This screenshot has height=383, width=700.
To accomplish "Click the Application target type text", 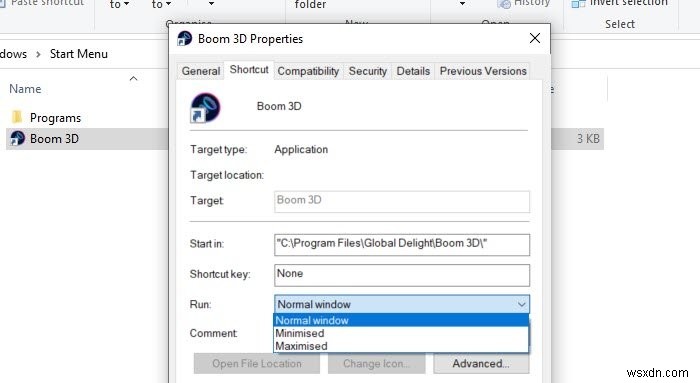I will (301, 150).
